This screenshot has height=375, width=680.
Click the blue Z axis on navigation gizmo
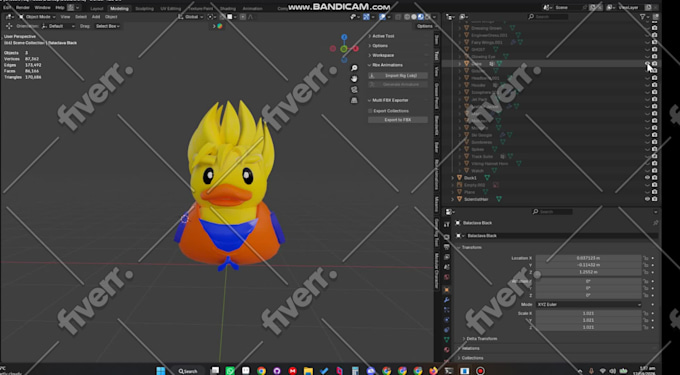point(344,37)
